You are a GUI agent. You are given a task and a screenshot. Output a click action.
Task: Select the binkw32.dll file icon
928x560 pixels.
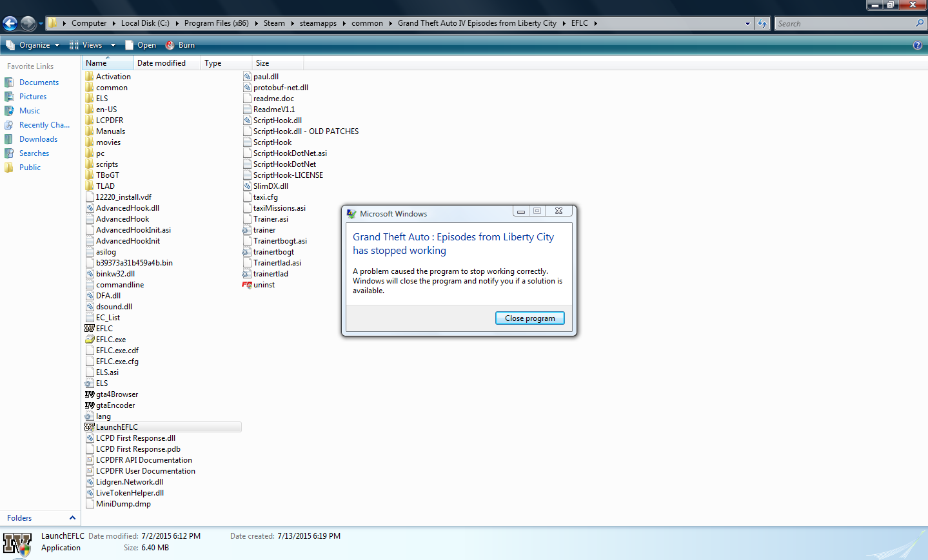[90, 274]
